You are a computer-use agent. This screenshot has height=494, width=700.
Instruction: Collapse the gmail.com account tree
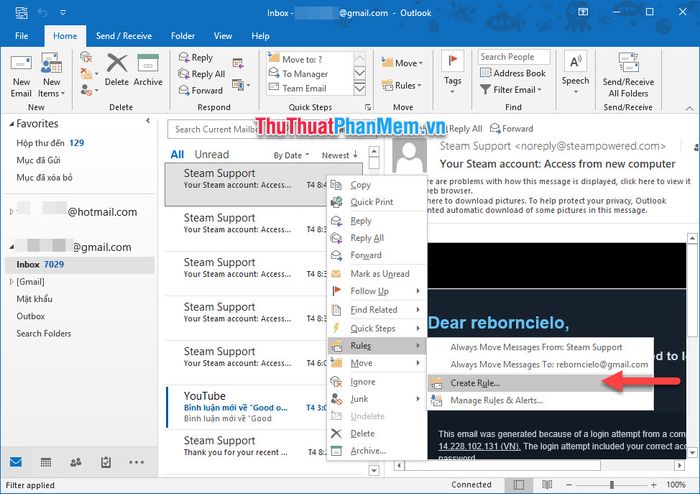(12, 247)
